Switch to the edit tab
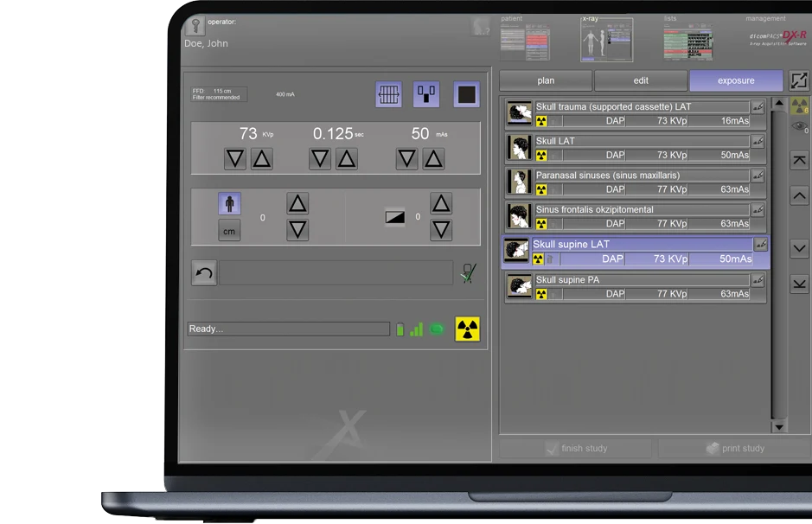 641,80
